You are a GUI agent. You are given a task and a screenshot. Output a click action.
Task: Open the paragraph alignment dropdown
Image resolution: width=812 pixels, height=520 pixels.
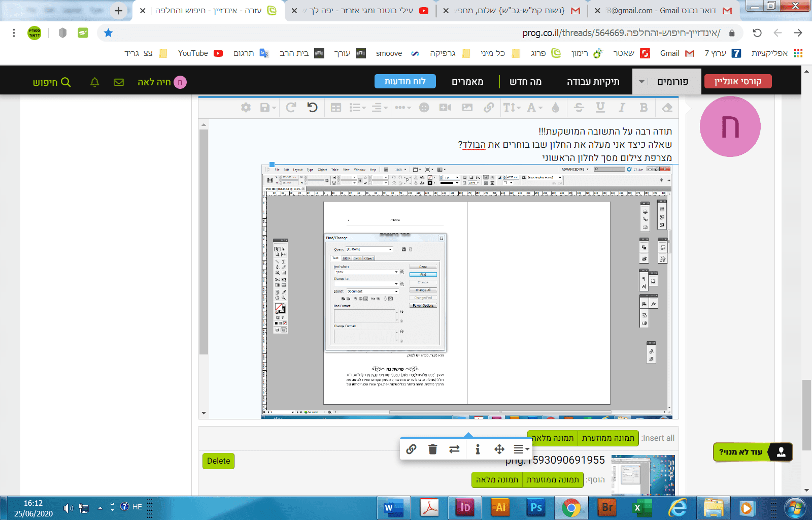click(379, 107)
